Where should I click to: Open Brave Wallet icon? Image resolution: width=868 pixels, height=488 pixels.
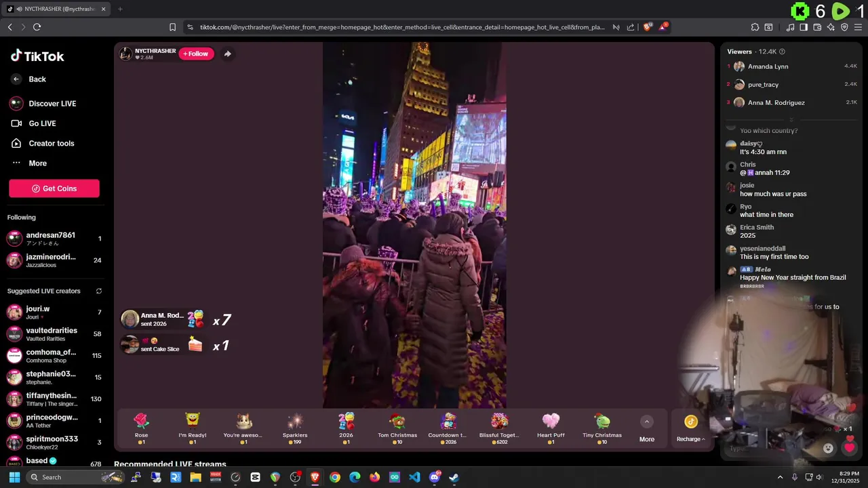coord(817,27)
